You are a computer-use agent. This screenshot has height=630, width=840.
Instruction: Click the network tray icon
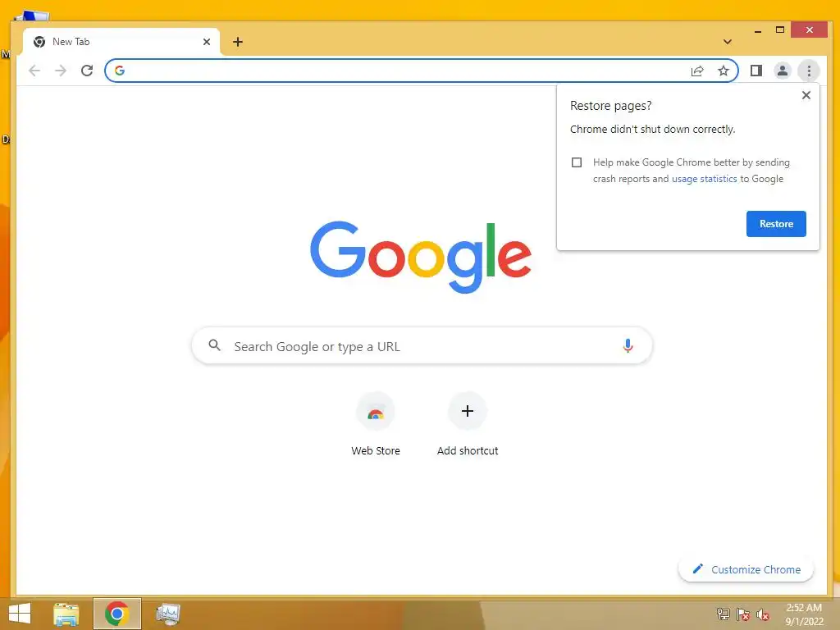pyautogui.click(x=724, y=614)
